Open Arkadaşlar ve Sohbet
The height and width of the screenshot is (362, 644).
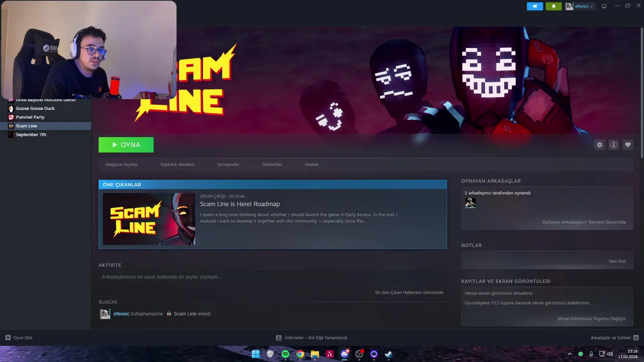point(610,338)
